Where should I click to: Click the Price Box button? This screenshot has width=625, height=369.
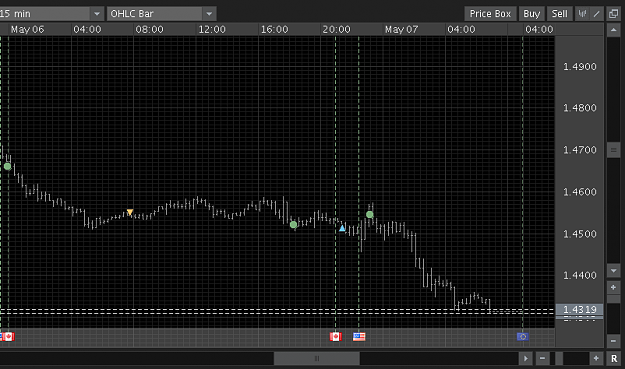tap(490, 14)
